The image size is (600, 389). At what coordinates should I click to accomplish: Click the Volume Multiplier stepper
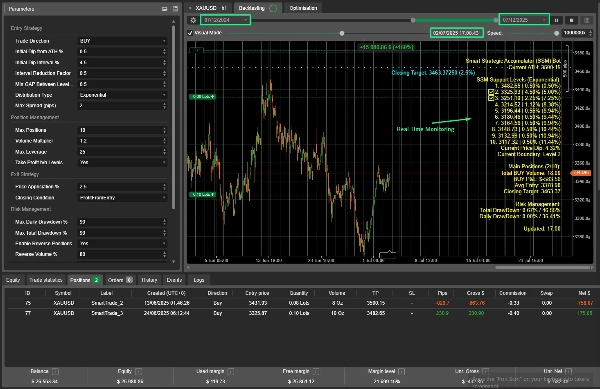[165, 141]
